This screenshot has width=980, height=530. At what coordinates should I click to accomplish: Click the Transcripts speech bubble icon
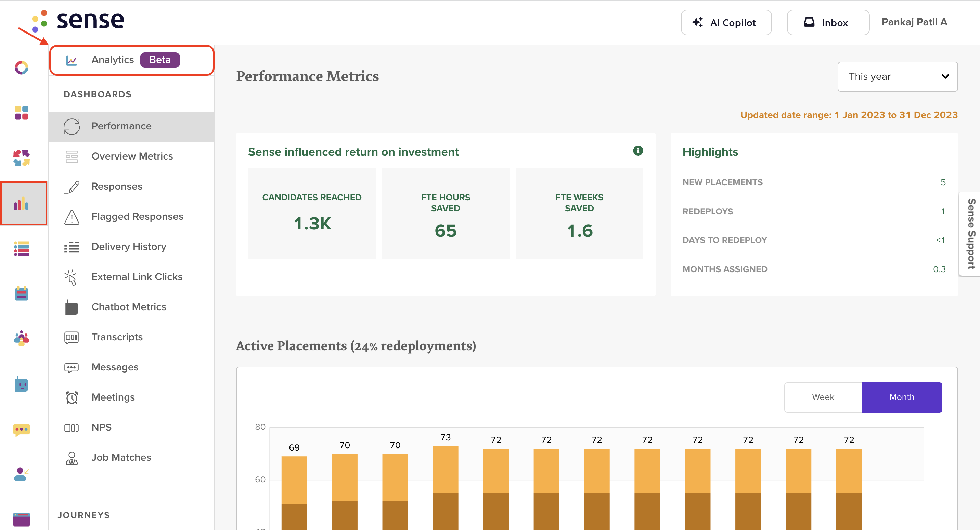72,337
